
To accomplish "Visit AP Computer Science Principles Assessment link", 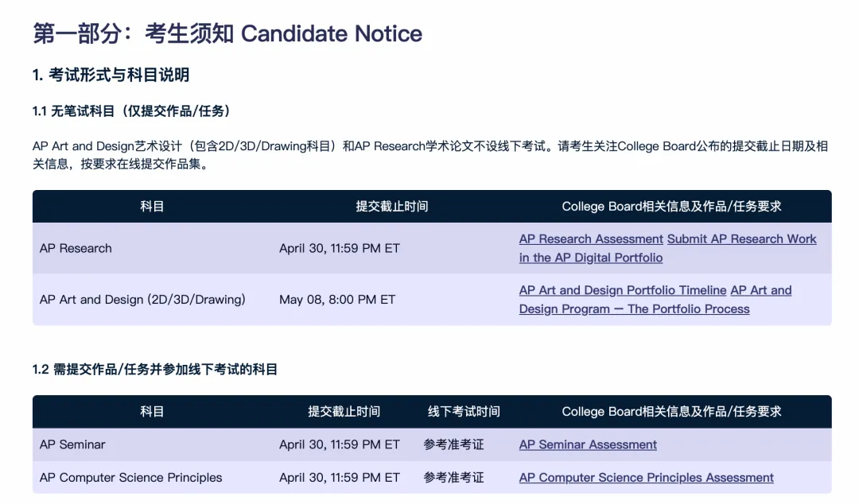I will (x=646, y=478).
